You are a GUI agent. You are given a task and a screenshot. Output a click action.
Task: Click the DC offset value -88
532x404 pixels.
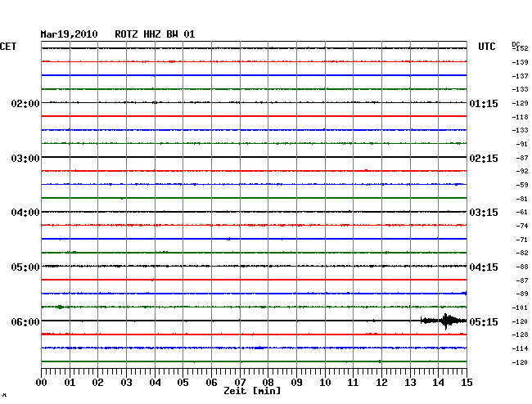pyautogui.click(x=522, y=267)
